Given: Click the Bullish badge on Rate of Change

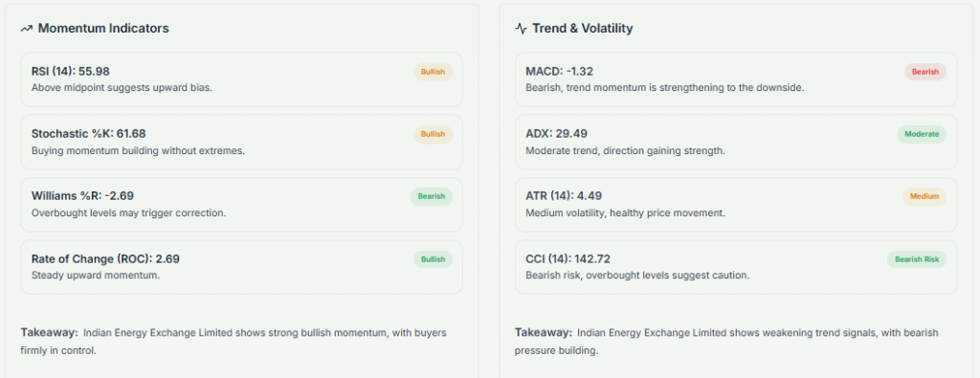Looking at the screenshot, I should click(x=434, y=259).
